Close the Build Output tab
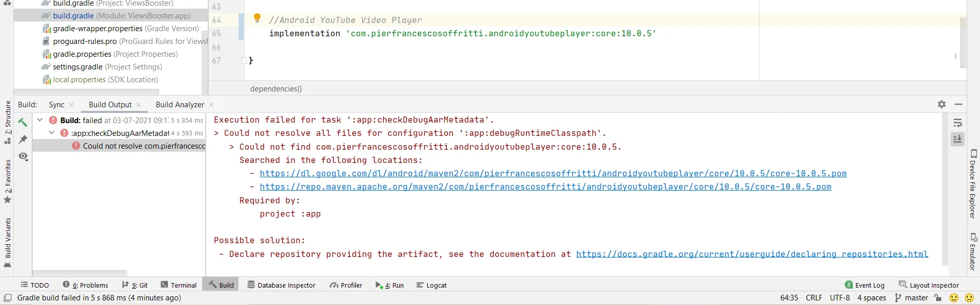 tap(138, 105)
